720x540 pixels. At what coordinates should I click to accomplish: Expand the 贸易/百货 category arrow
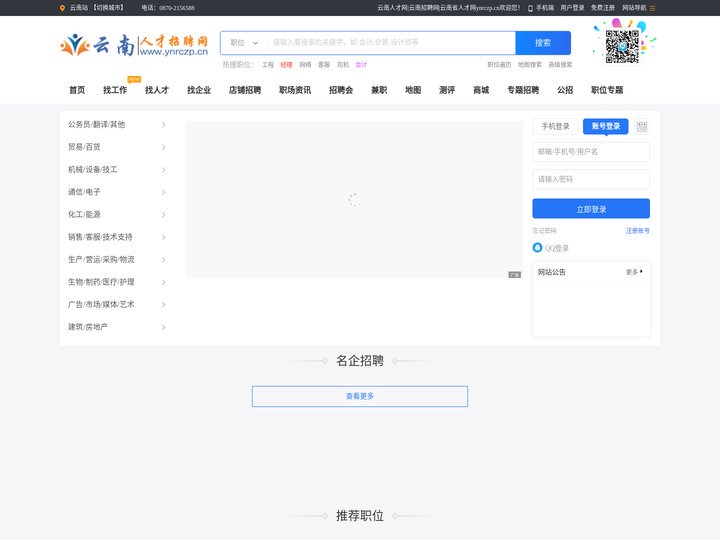(x=163, y=147)
